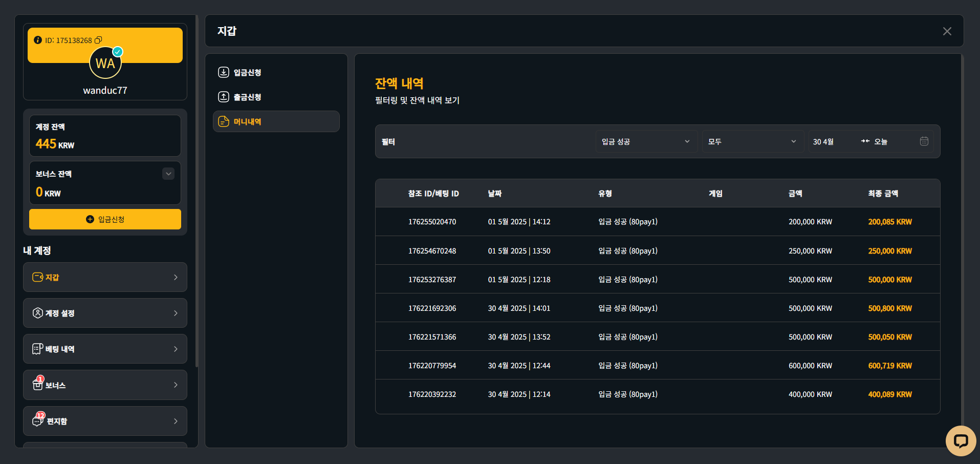The width and height of the screenshot is (980, 464).
Task: Open the 지갑 wallet sidebar item
Action: (105, 277)
